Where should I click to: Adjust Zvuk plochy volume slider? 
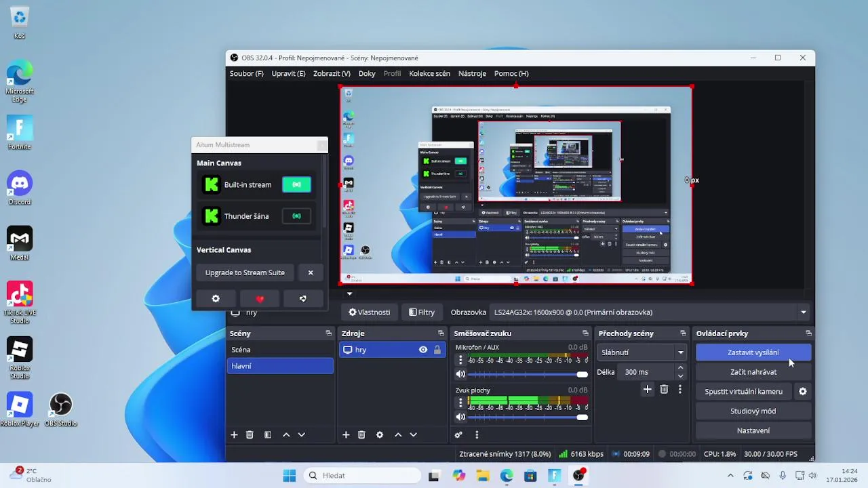coord(528,417)
